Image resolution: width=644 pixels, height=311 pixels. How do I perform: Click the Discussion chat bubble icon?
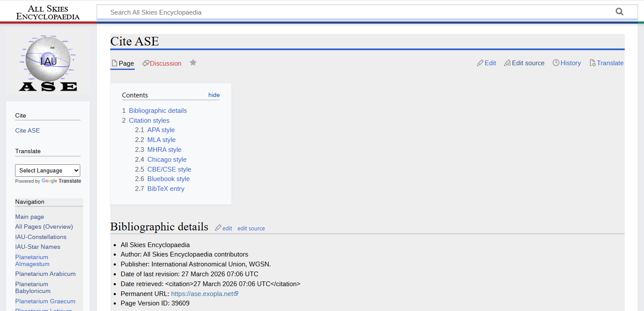click(x=146, y=63)
